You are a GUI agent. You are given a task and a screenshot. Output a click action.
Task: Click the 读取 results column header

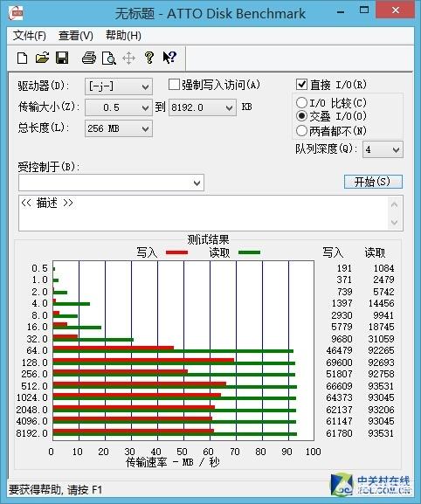coord(375,252)
